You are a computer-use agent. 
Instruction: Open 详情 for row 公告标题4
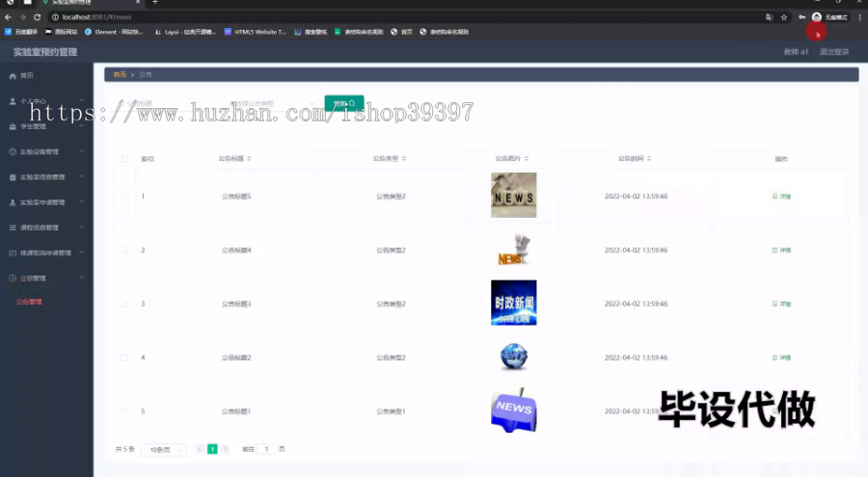[x=781, y=251]
